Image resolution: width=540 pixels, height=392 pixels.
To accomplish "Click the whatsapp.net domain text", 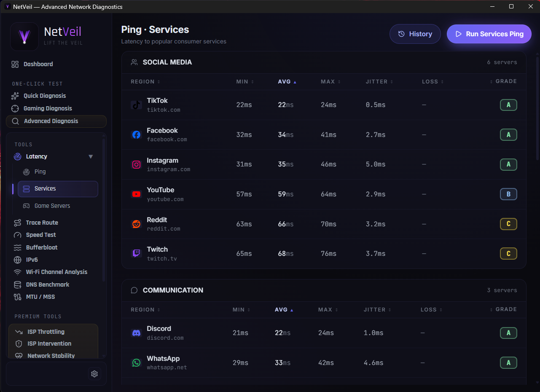I will pyautogui.click(x=167, y=368).
